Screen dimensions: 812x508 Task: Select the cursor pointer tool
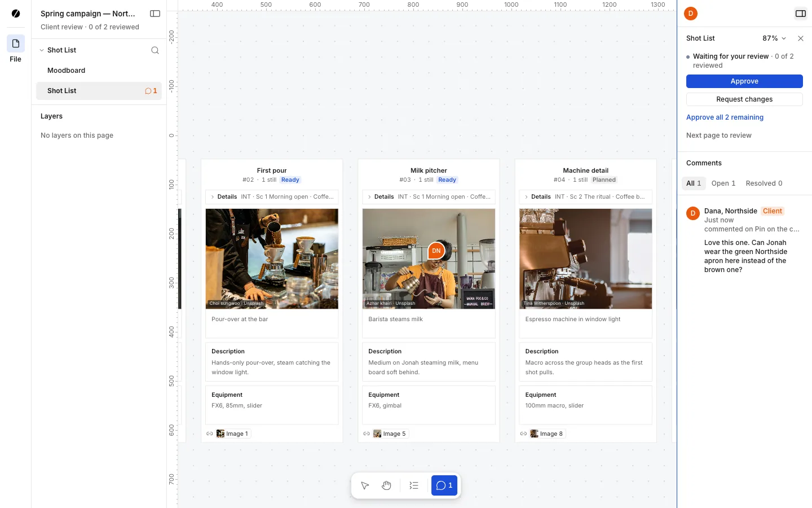click(x=365, y=485)
